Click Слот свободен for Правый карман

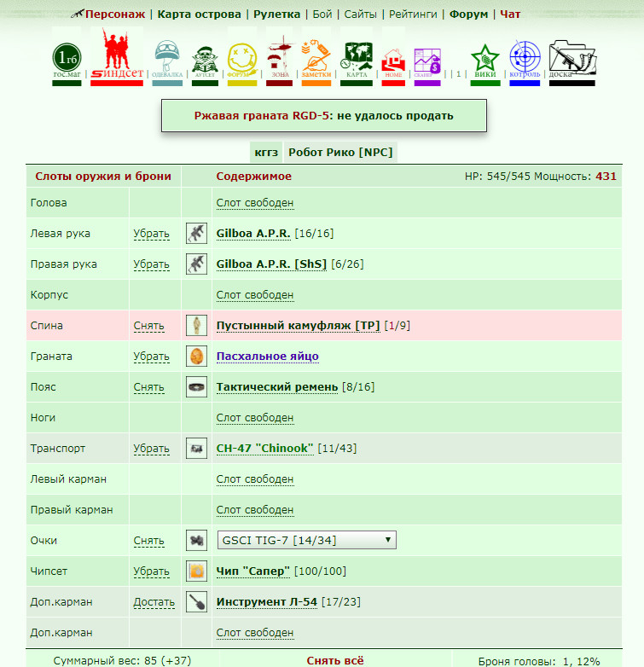(x=255, y=509)
